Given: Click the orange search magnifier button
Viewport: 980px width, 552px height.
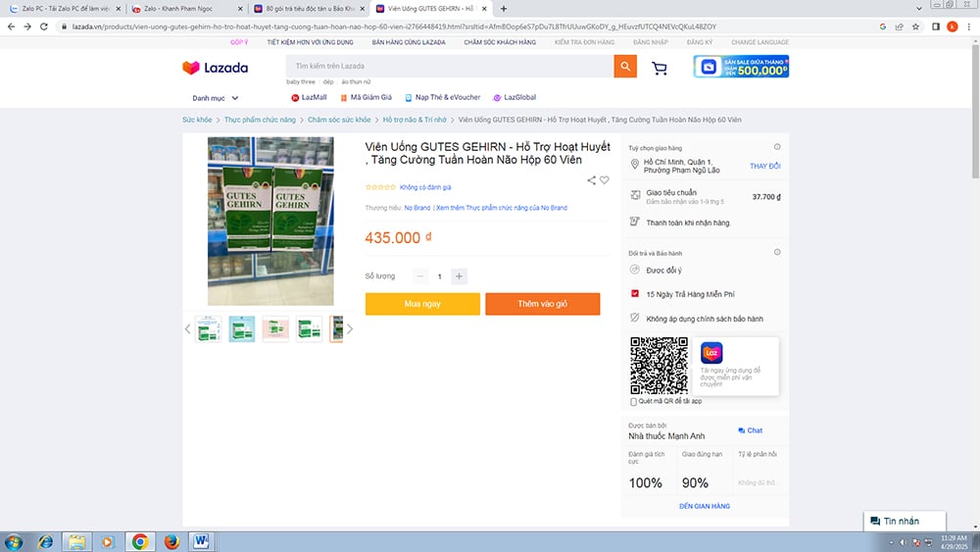Looking at the screenshot, I should (x=625, y=67).
